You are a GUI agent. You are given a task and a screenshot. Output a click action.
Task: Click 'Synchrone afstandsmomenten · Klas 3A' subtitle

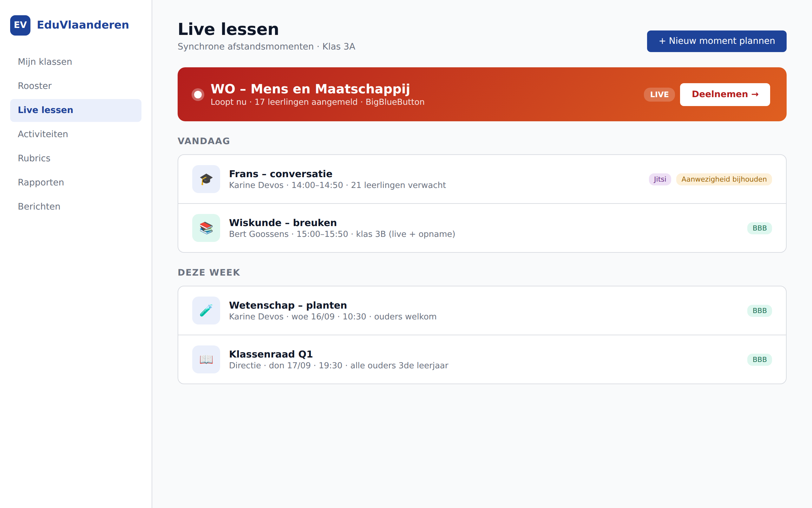[266, 47]
